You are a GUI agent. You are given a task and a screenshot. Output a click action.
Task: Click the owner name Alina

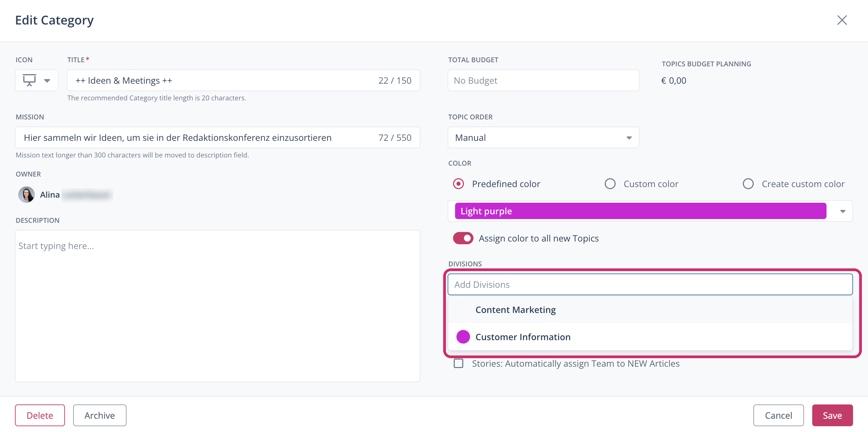pos(50,195)
